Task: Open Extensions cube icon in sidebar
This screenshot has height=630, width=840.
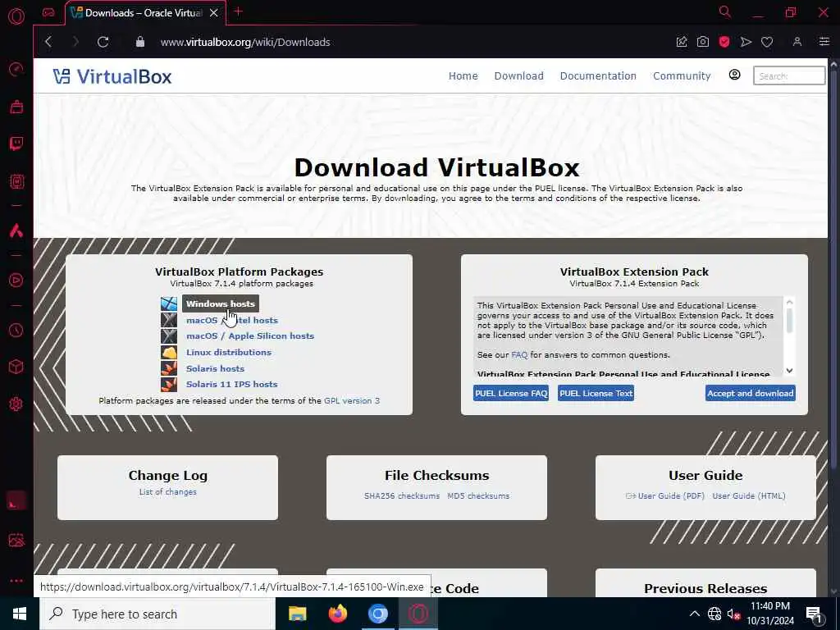Action: [x=16, y=367]
